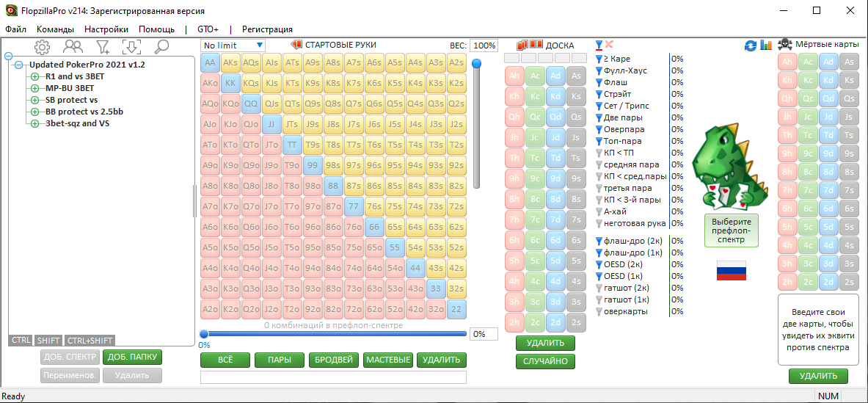Viewport: 868px width, 403px height.
Task: Click УДАЛИТЬ under dead cards
Action: [x=818, y=376]
